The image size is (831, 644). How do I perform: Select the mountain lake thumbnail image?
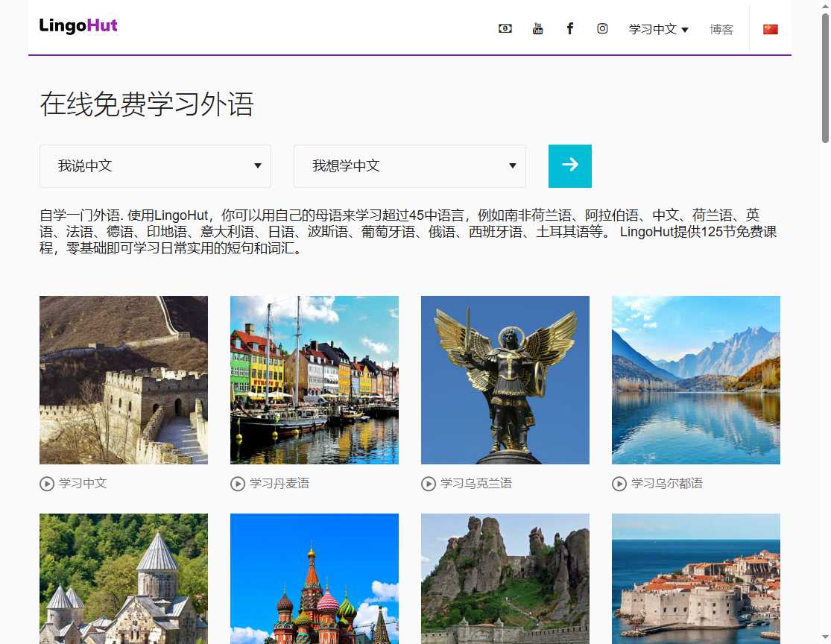(x=696, y=380)
